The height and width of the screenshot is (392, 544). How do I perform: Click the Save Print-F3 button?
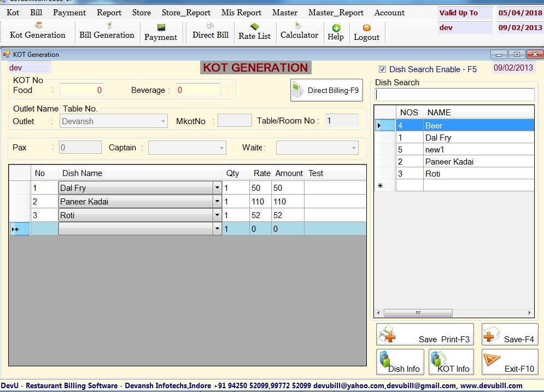425,335
